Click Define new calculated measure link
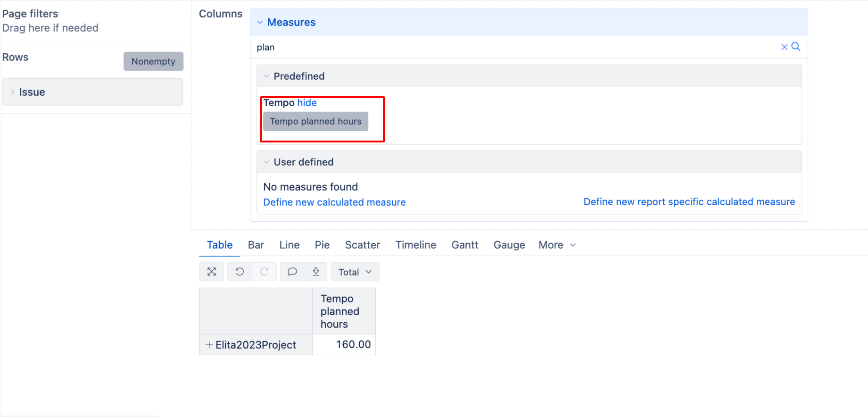The width and height of the screenshot is (868, 417). coord(334,202)
